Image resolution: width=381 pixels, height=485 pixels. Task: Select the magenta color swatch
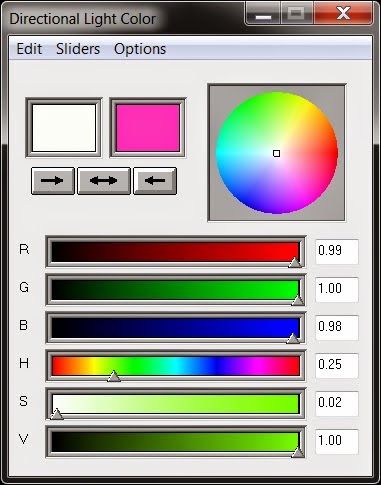(148, 128)
